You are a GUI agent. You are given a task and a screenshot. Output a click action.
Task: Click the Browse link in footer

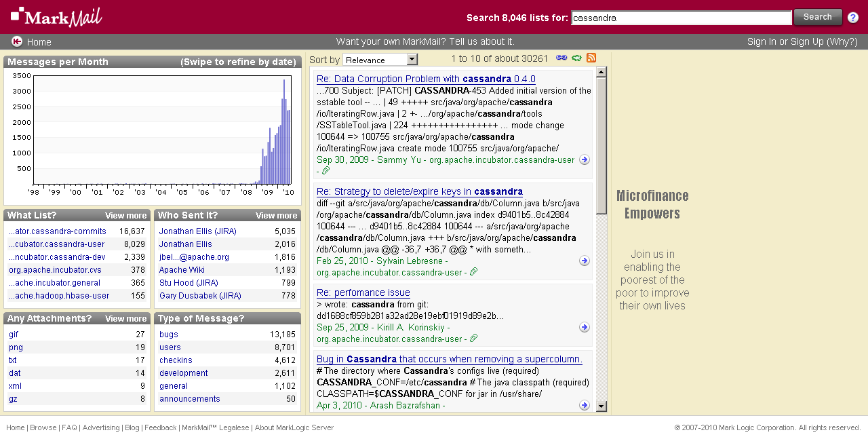(x=43, y=428)
